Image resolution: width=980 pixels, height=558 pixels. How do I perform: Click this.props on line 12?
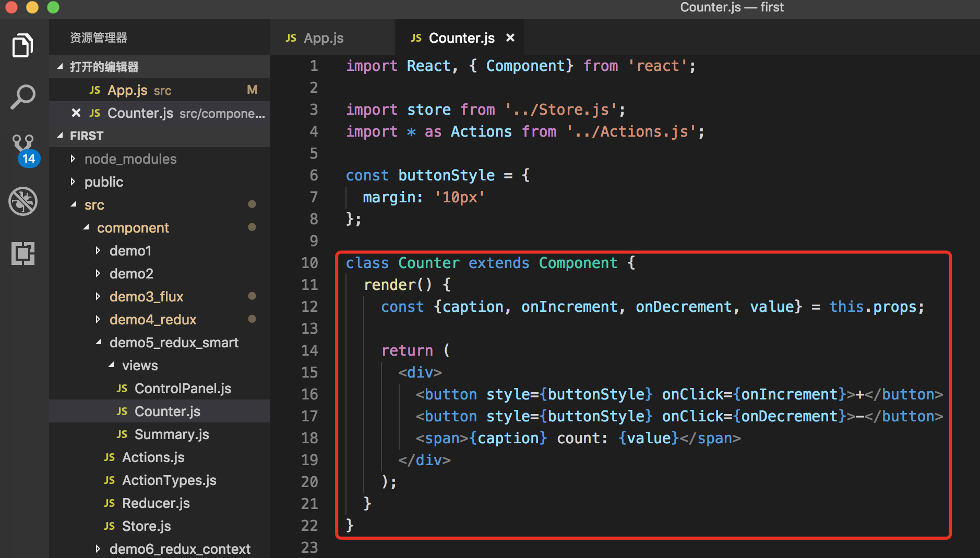click(x=873, y=307)
